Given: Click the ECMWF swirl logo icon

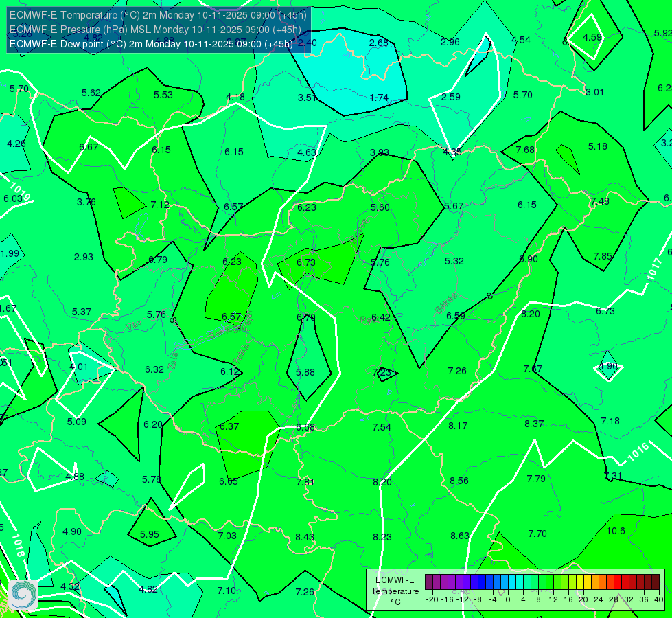Looking at the screenshot, I should pyautogui.click(x=23, y=595).
